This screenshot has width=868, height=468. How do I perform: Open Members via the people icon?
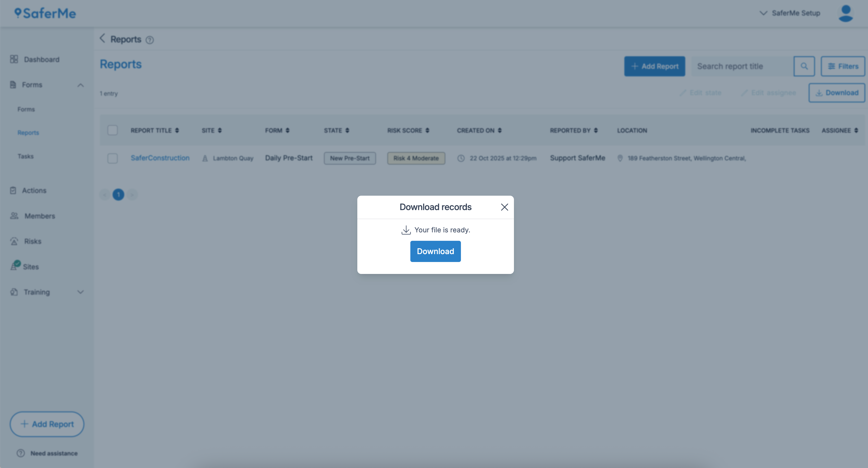coord(14,216)
